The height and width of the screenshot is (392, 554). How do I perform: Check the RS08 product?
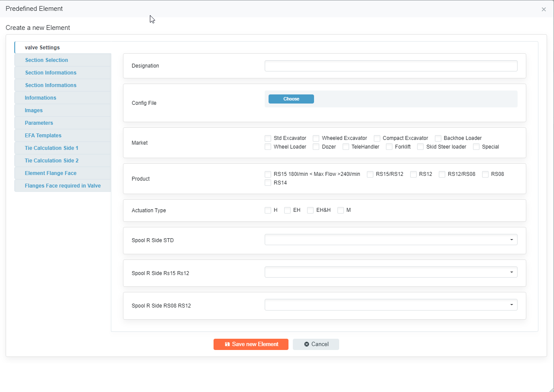(485, 174)
